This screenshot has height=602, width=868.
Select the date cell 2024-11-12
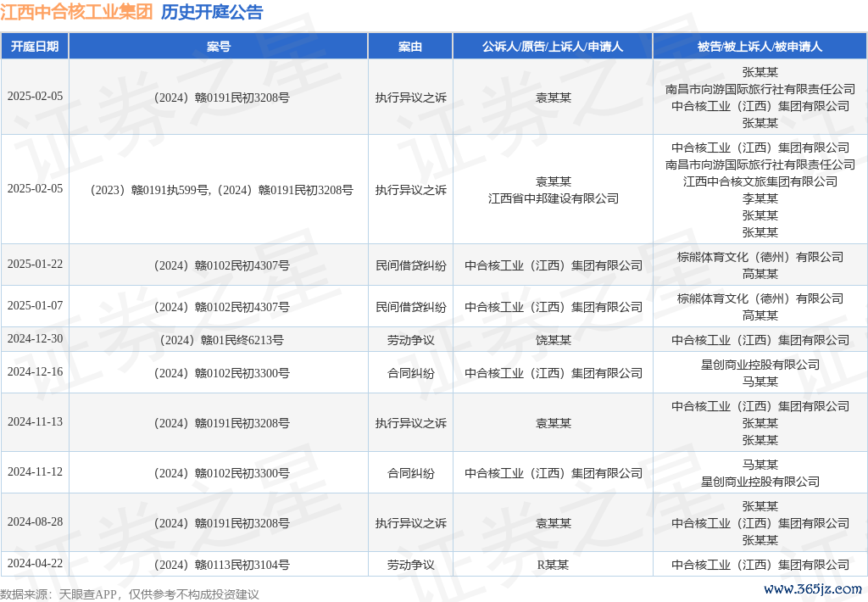click(x=35, y=472)
